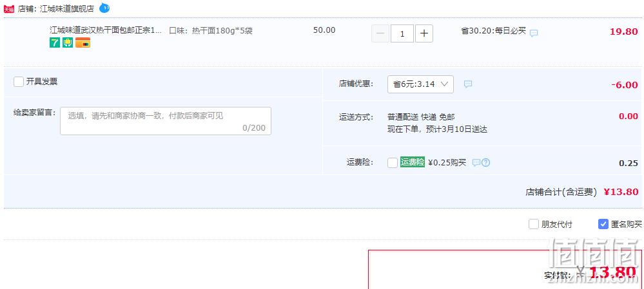Image resolution: width=644 pixels, height=289 pixels.
Task: Click the orange credit card payment badge
Action: point(83,42)
